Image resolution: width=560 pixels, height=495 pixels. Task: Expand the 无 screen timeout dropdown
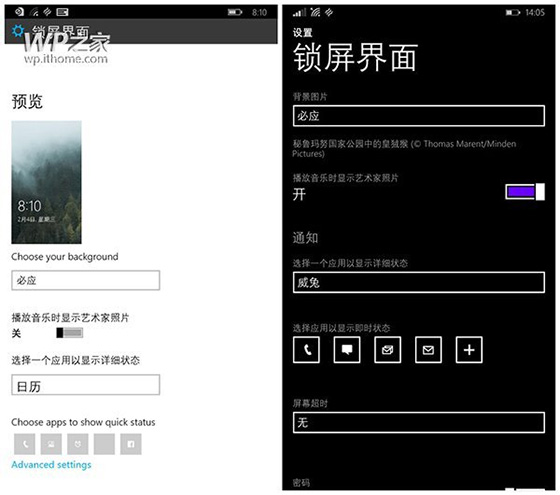click(419, 423)
